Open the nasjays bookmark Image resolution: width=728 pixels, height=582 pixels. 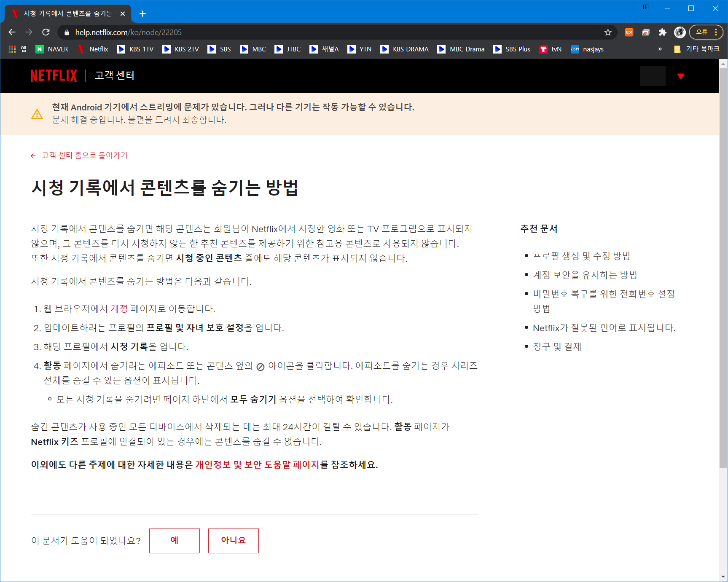pos(587,49)
